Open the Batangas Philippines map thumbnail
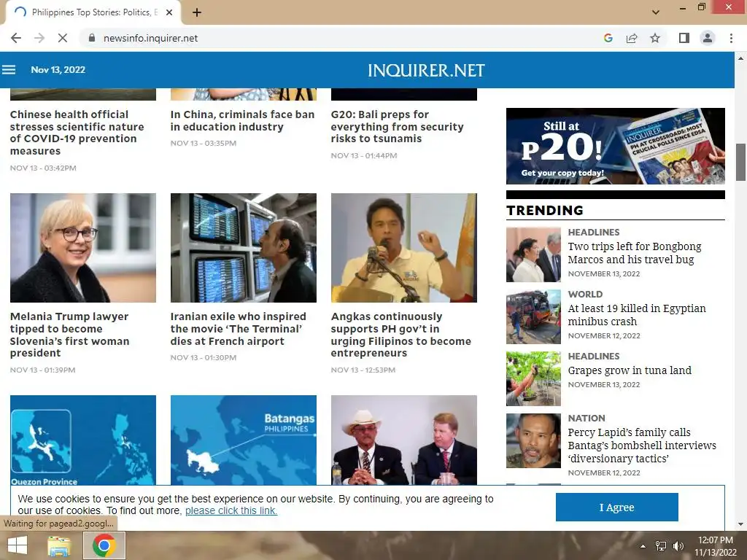This screenshot has height=560, width=747. coord(244,440)
